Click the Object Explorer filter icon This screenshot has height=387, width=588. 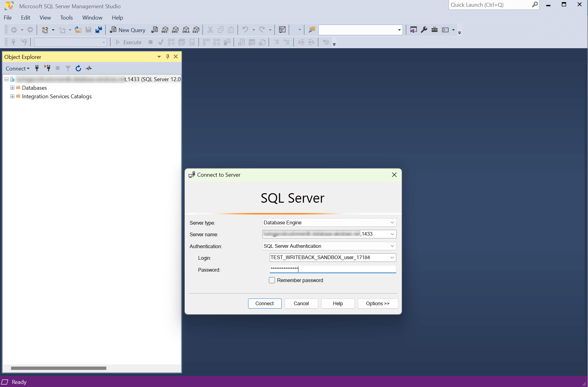68,68
